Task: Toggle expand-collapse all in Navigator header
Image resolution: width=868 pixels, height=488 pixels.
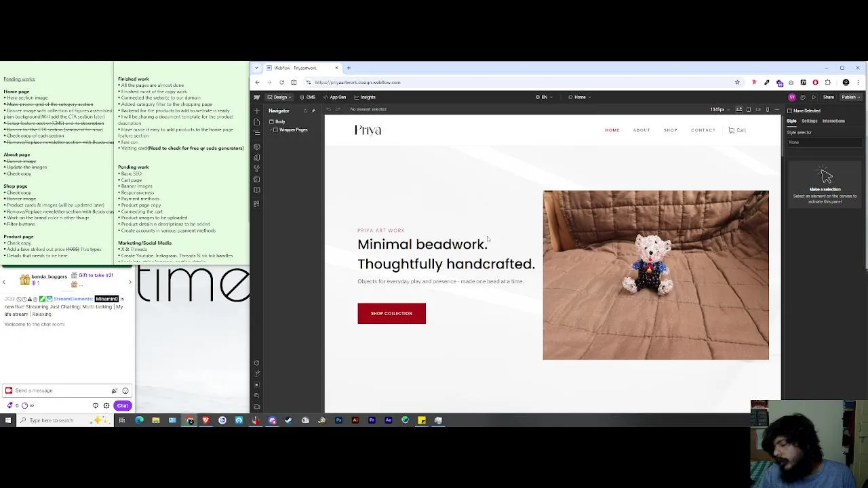Action: coord(305,110)
